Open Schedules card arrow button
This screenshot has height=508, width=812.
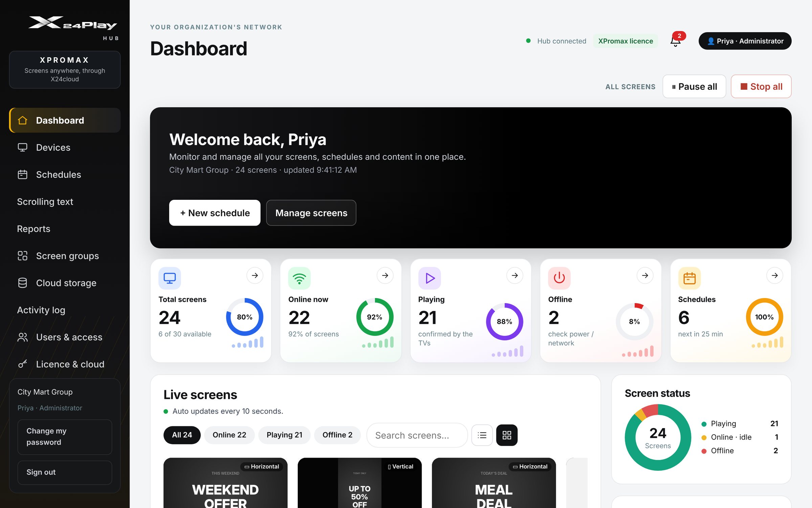pyautogui.click(x=774, y=275)
